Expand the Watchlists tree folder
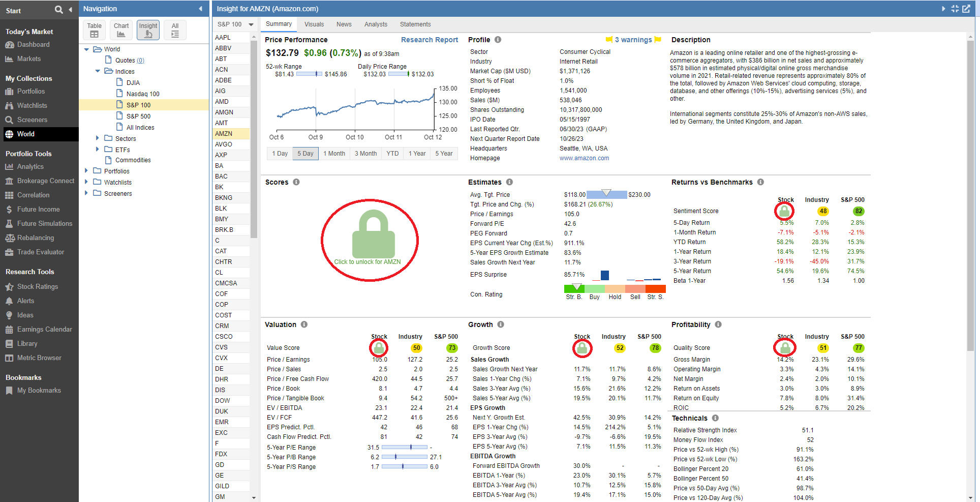The image size is (980, 502). pos(86,182)
